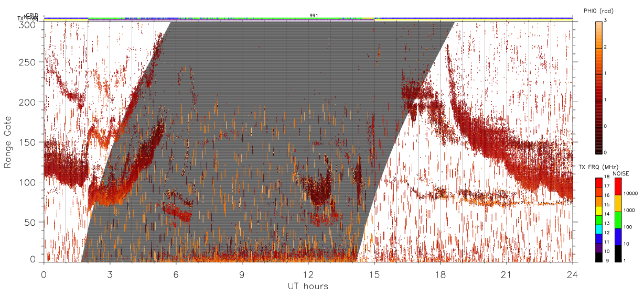Viewport: 644px width, 297px height.
Task: Click the NOISE legend title
Action: [621, 173]
